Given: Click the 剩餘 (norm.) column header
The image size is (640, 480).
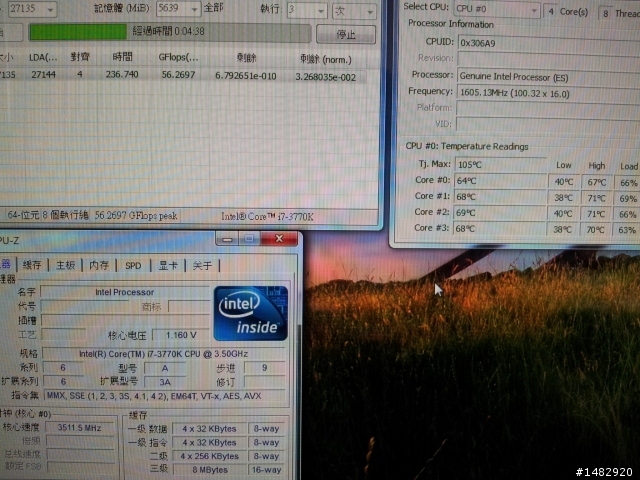Looking at the screenshot, I should point(326,60).
